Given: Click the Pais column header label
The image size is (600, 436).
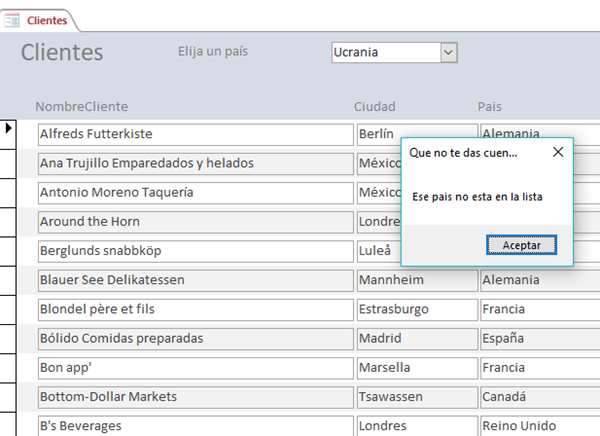Looking at the screenshot, I should coord(489,106).
